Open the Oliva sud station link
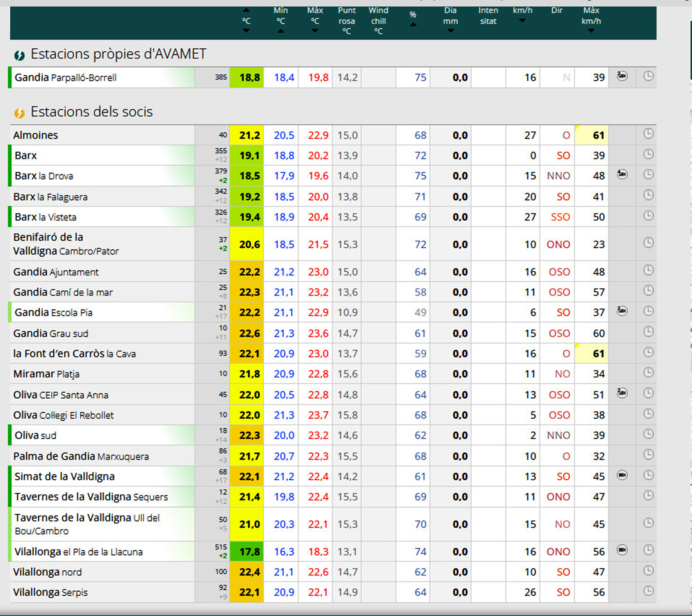Viewport: 692px width, 616px height. click(35, 435)
